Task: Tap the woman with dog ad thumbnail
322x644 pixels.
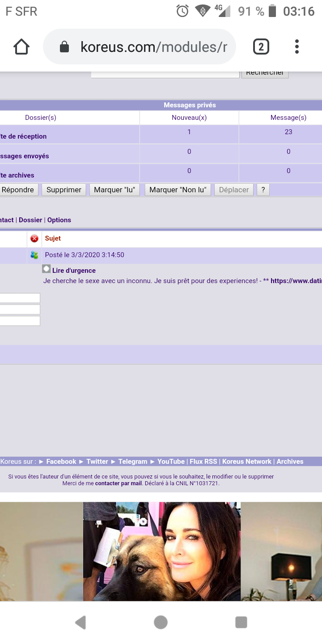Action: coord(162,551)
